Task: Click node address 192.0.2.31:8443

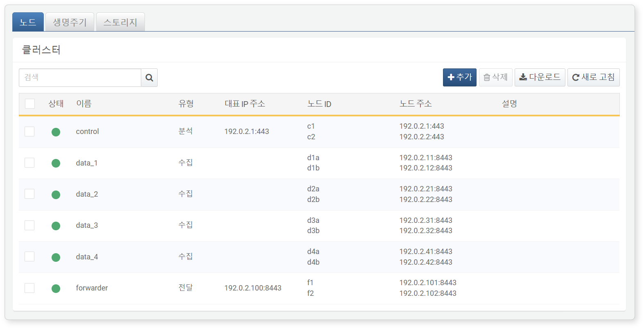Action: tap(426, 220)
